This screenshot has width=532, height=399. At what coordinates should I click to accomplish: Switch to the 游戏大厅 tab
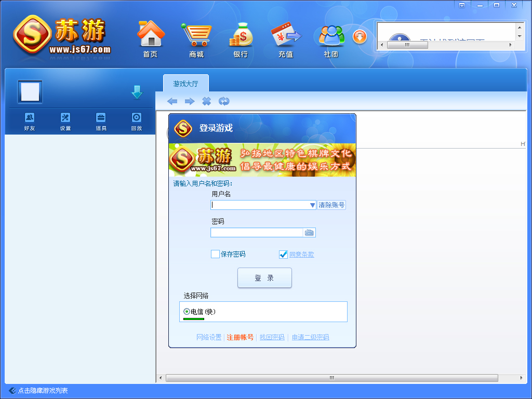point(185,84)
